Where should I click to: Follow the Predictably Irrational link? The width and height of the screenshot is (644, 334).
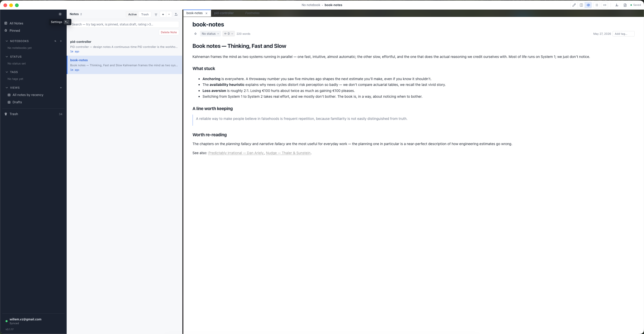coord(236,153)
